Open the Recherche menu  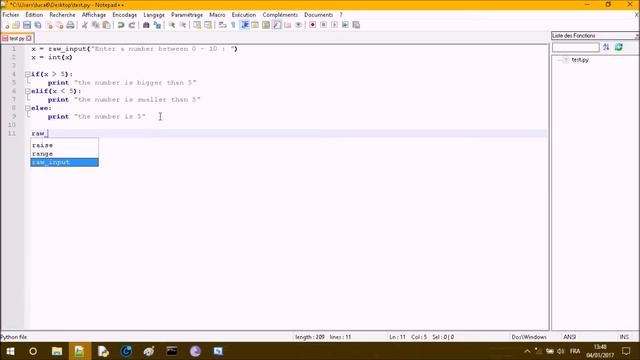(62, 15)
